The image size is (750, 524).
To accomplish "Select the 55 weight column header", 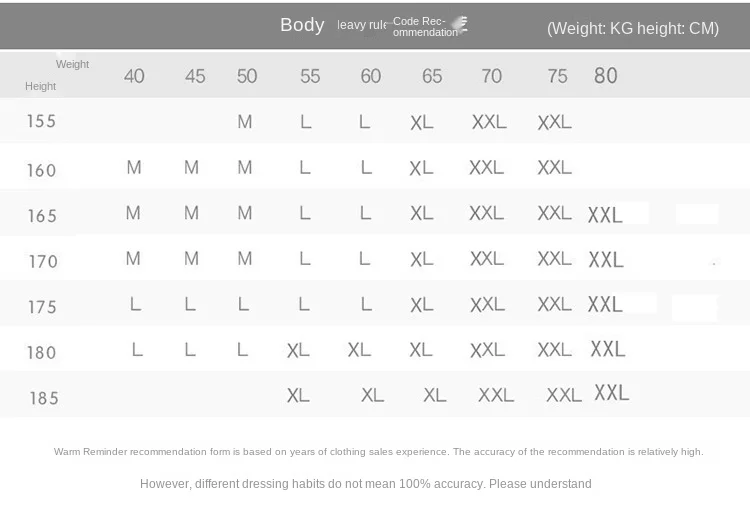I will pos(310,76).
